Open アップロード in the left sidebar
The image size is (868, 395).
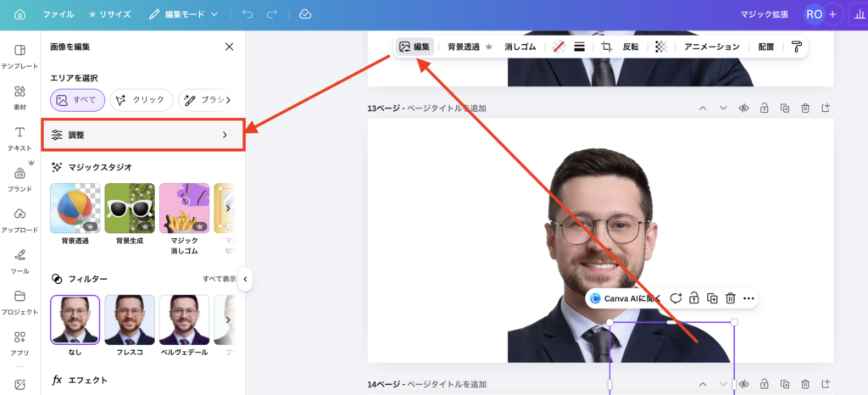coord(19,219)
